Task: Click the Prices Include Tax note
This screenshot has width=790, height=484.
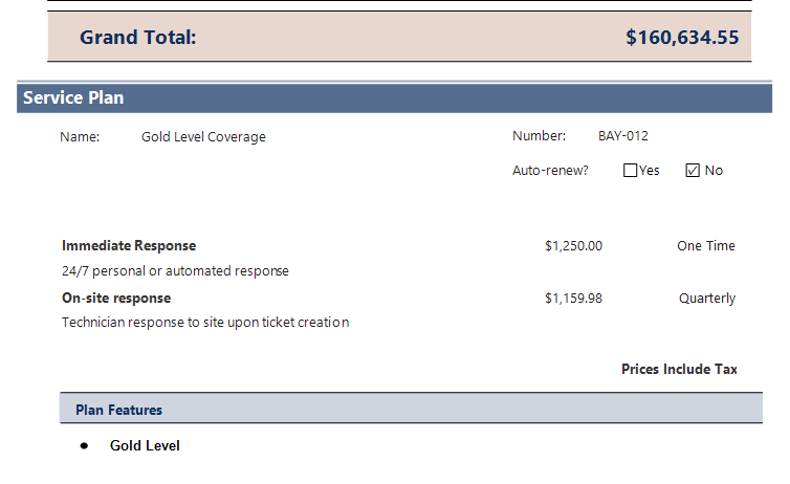Action: click(x=679, y=369)
